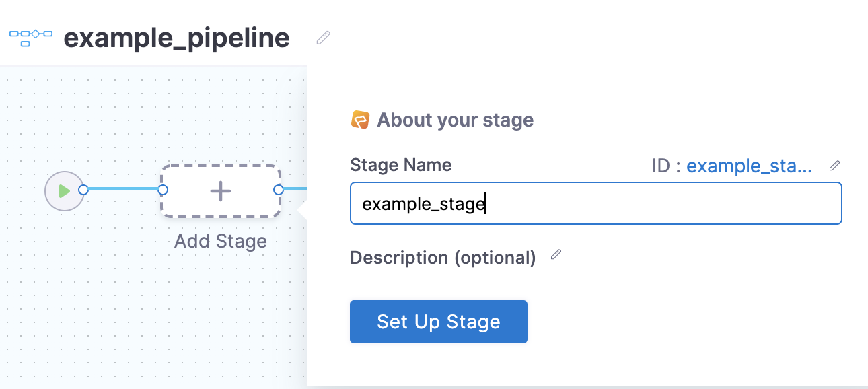Click the Stage Name label
Viewport: 868px width, 389px height.
(401, 165)
